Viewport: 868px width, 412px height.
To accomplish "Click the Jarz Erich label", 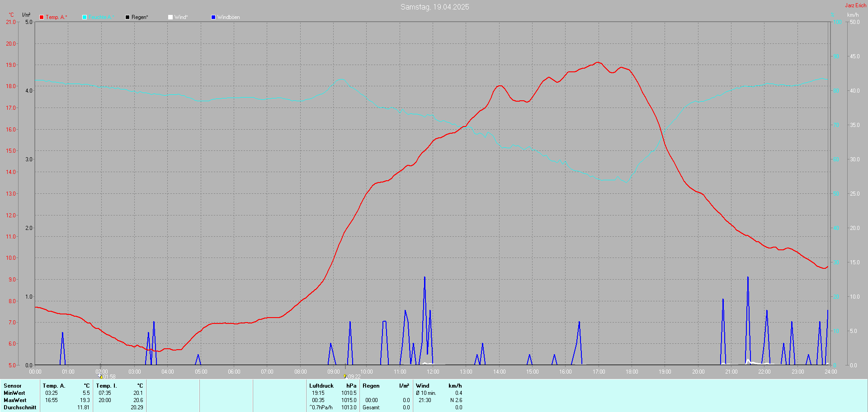I will point(855,5).
